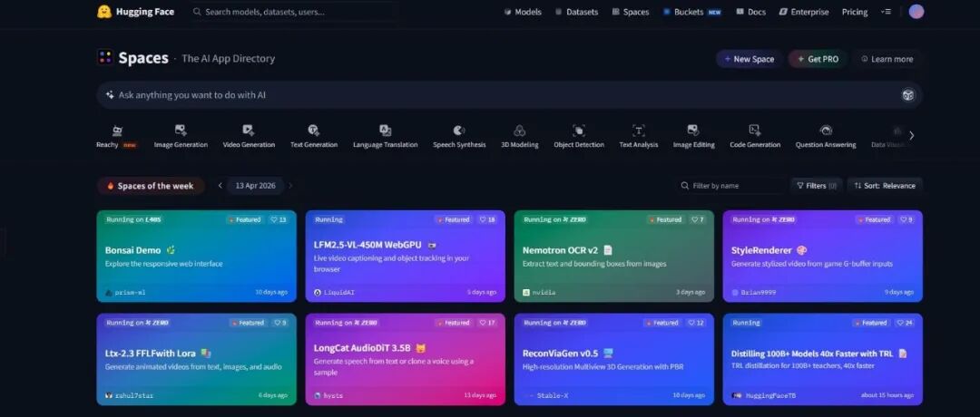Image resolution: width=980 pixels, height=417 pixels.
Task: Like the LongCat AudioDiT 3.5B space
Action: click(x=487, y=323)
